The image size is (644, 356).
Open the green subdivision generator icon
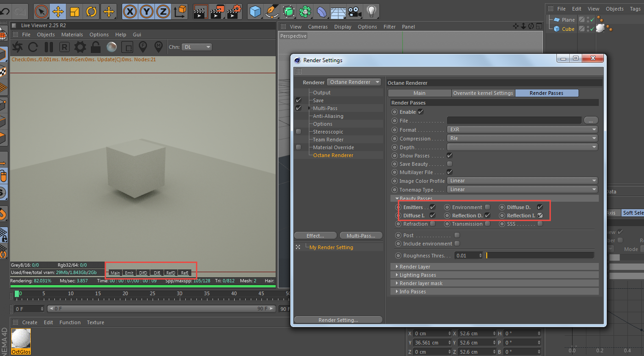[x=289, y=11]
